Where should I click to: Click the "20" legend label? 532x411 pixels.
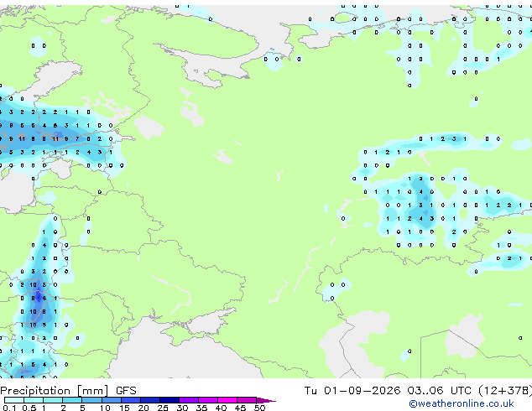[x=143, y=408]
